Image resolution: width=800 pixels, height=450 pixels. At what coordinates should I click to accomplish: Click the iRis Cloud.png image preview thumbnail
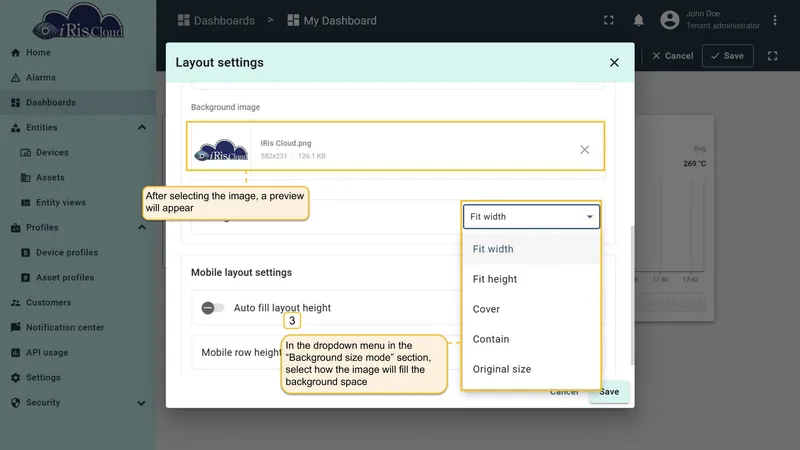click(221, 149)
